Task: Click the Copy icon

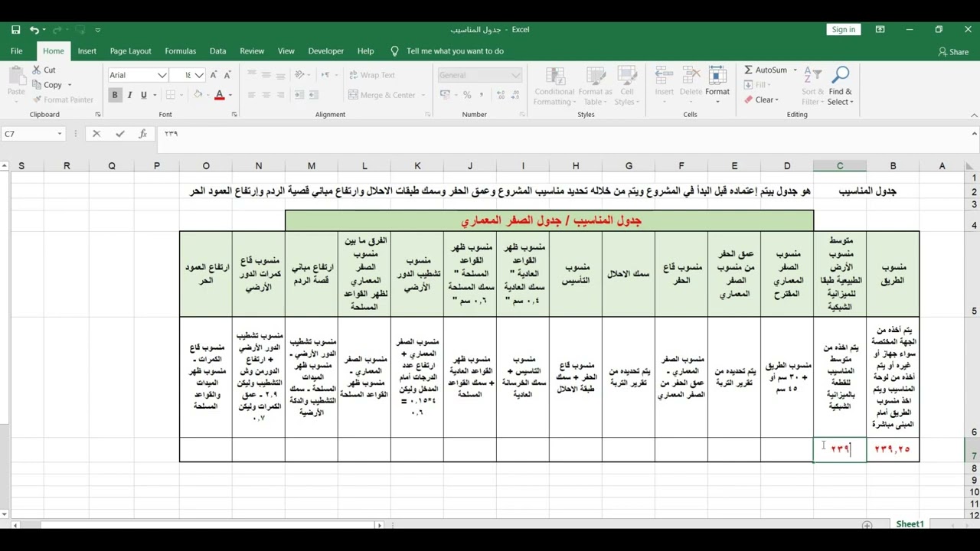Action: [x=35, y=85]
